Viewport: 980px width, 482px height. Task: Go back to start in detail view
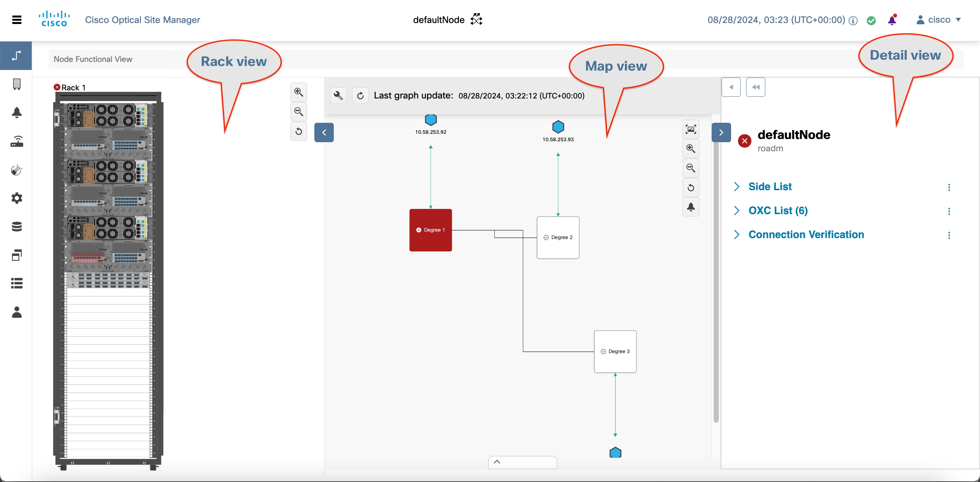[755, 87]
